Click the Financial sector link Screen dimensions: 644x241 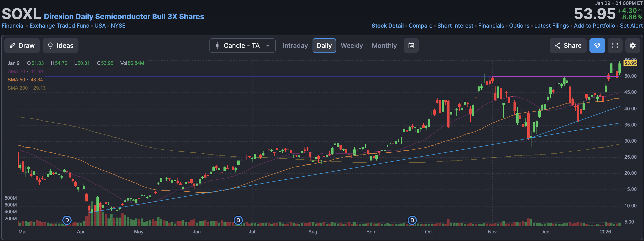pos(13,26)
